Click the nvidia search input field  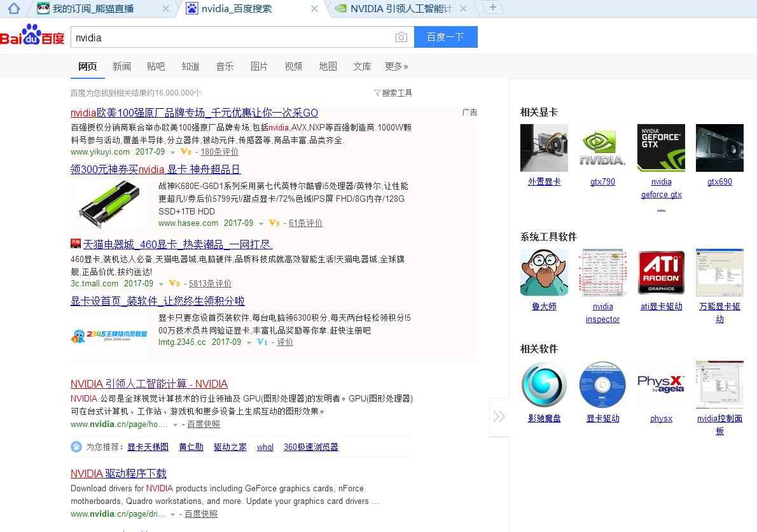coord(232,38)
